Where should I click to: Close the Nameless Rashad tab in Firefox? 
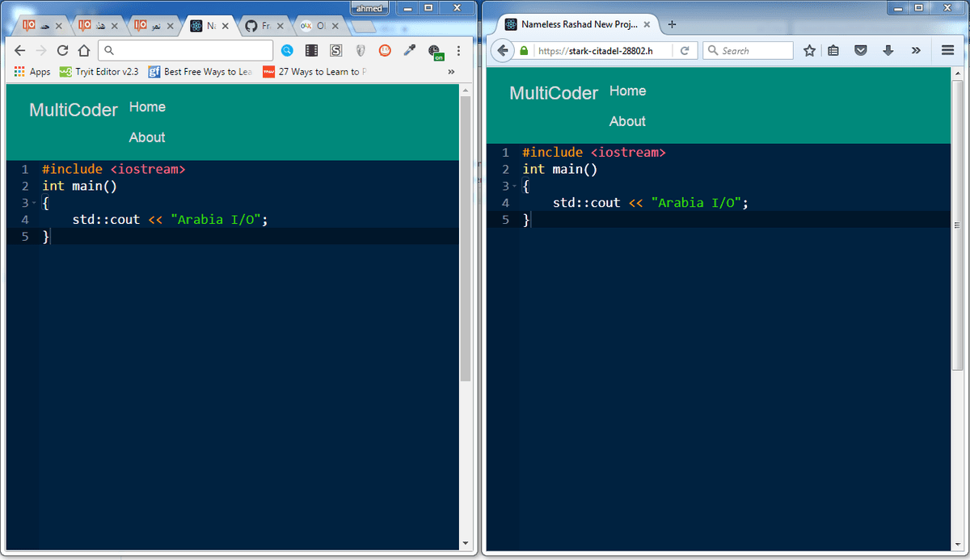647,24
